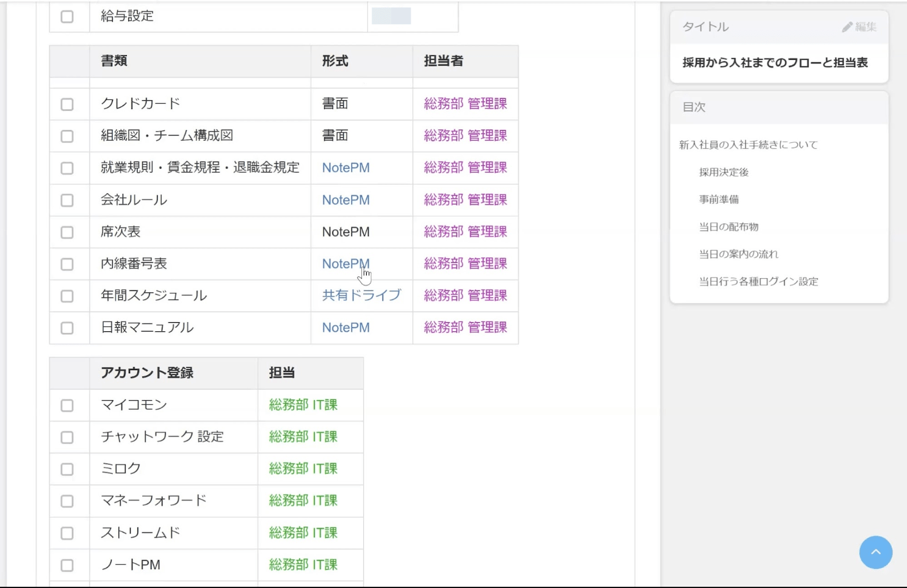This screenshot has width=907, height=588.
Task: Check the 日報マニュアル checkbox
Action: click(x=67, y=328)
